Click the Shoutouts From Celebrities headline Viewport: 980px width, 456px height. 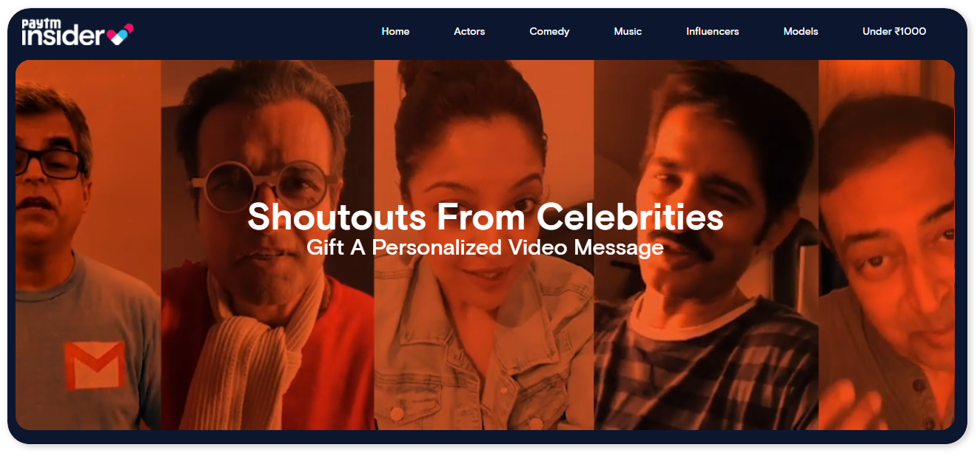(486, 217)
